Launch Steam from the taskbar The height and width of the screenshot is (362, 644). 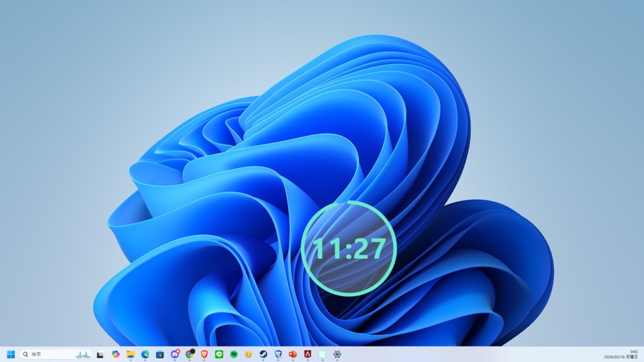(263, 355)
